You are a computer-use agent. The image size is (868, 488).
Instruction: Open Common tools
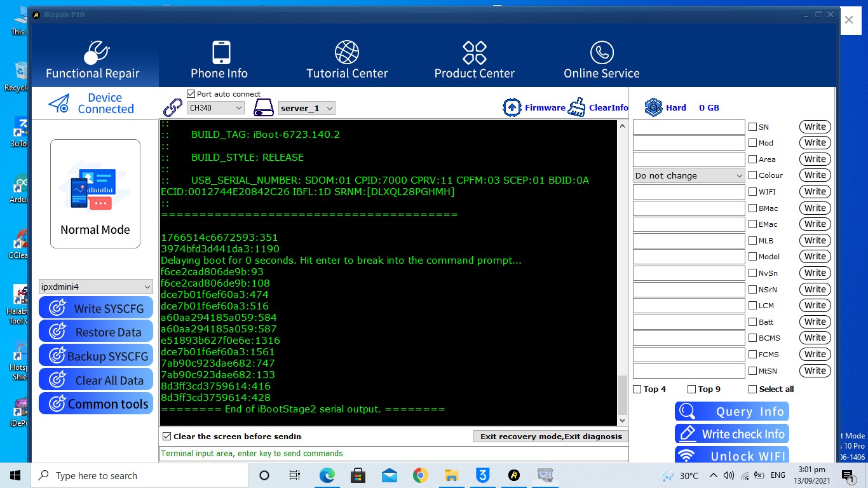(96, 403)
